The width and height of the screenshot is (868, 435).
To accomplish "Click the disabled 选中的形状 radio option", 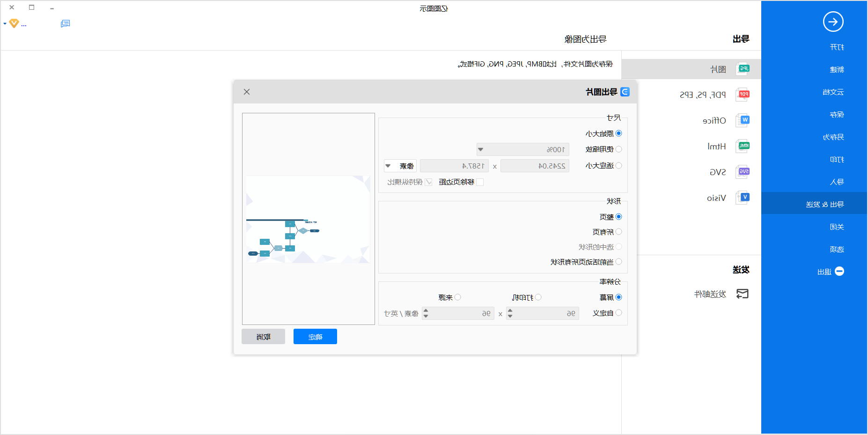I will [x=618, y=247].
